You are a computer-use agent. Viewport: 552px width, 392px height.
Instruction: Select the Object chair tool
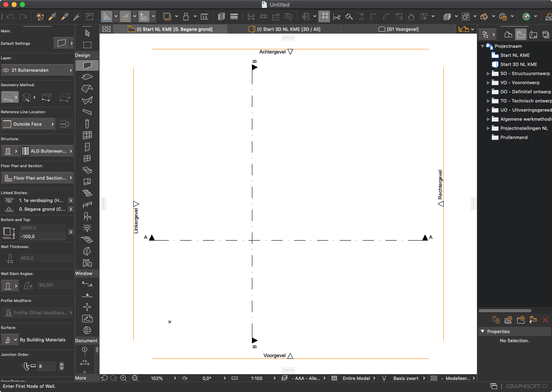[x=87, y=217]
